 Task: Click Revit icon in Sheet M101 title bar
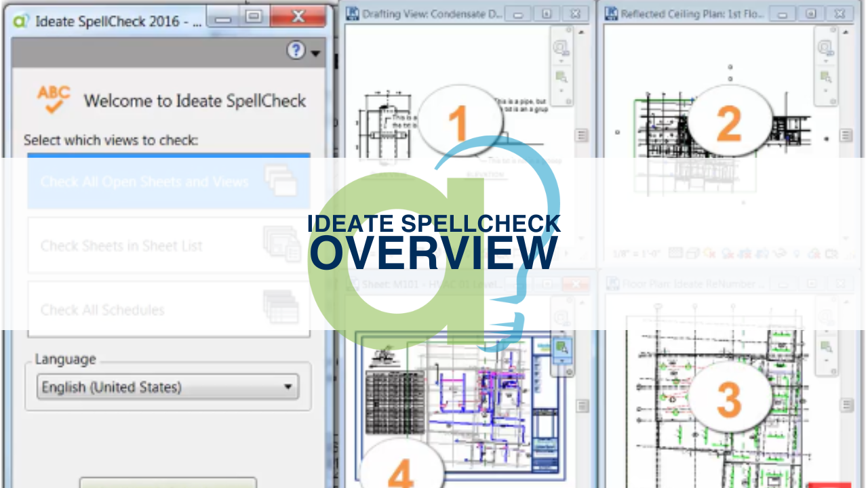click(353, 284)
